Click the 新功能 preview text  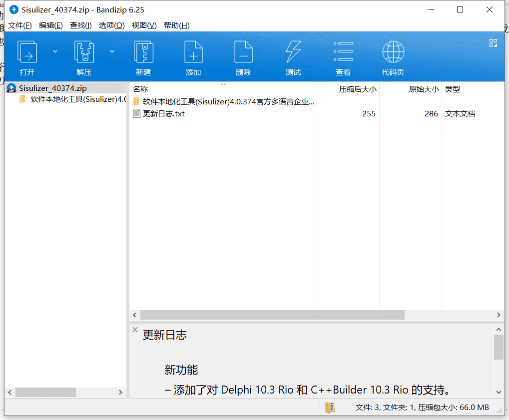pos(181,370)
